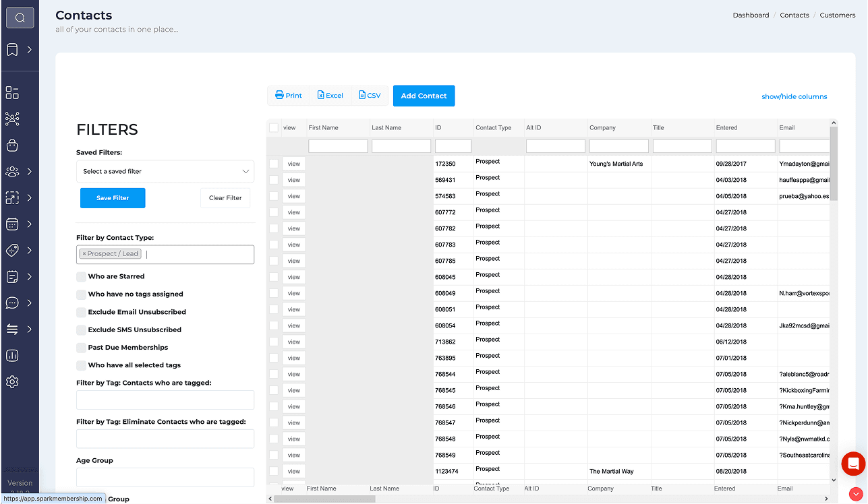Screen dimensions: 868x504
Task: Open the dashboard grid icon in sidebar
Action: click(x=12, y=93)
